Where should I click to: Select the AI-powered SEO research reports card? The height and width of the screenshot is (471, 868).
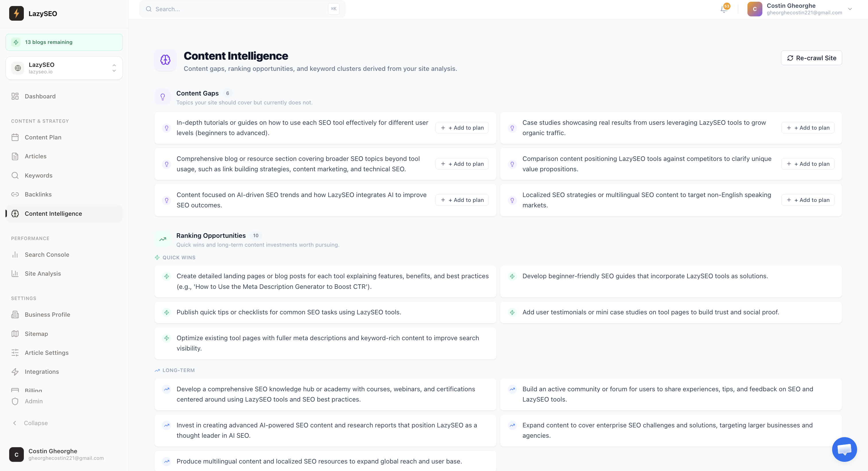point(325,430)
